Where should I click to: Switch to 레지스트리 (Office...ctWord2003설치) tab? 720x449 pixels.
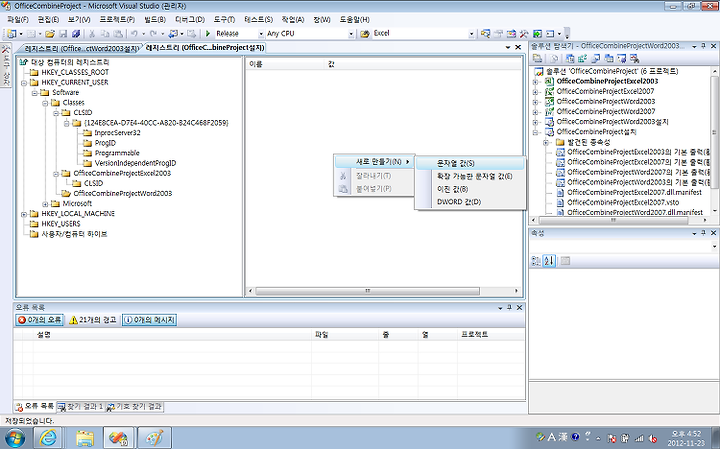click(81, 48)
